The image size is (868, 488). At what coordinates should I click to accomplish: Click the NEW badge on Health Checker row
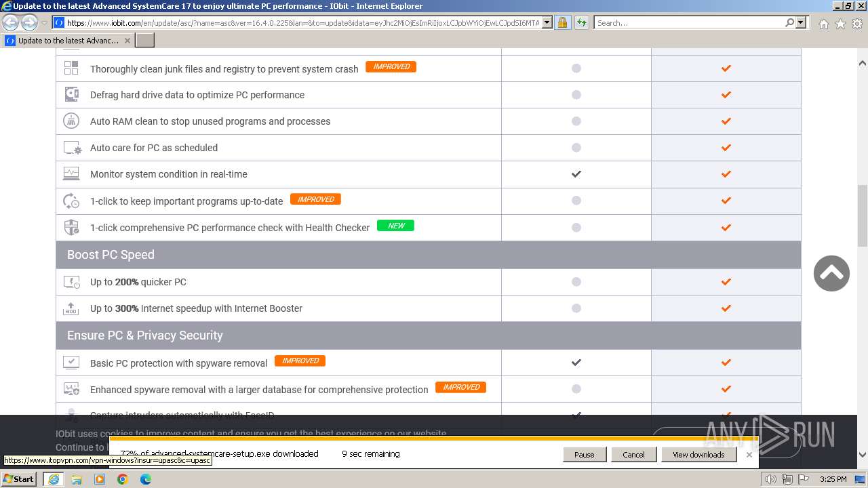click(x=395, y=226)
